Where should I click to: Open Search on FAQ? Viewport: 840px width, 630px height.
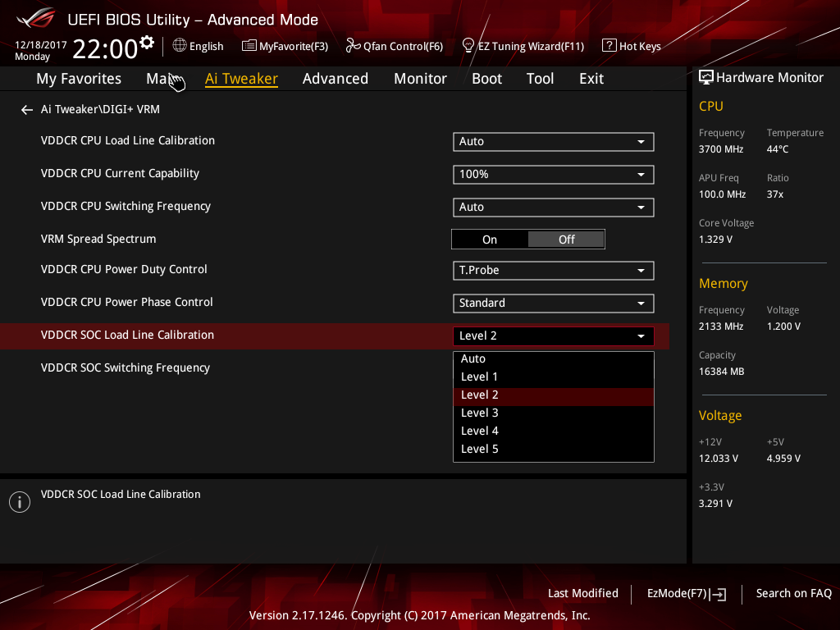(794, 594)
